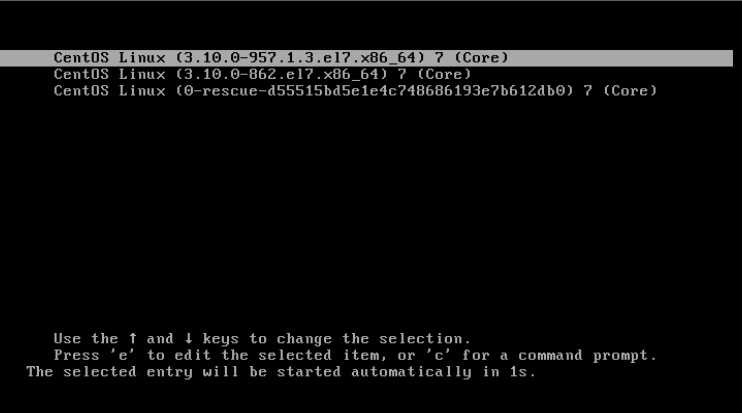Click the 'c' command prompt key hint
The height and width of the screenshot is (413, 742).
[x=439, y=355]
